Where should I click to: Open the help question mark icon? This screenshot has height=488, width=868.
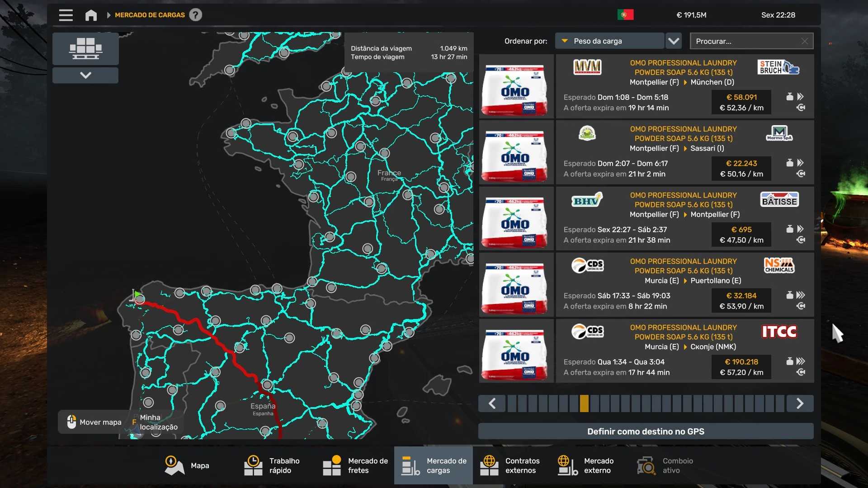(x=195, y=15)
